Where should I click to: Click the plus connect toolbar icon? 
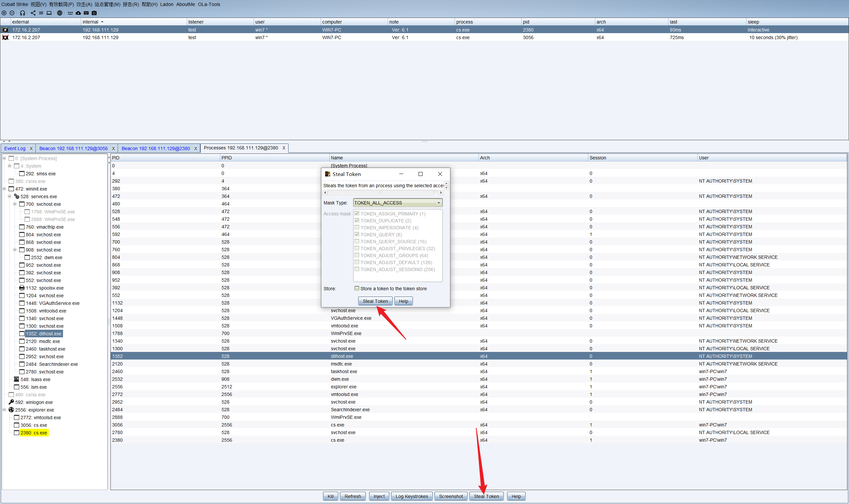tap(4, 13)
